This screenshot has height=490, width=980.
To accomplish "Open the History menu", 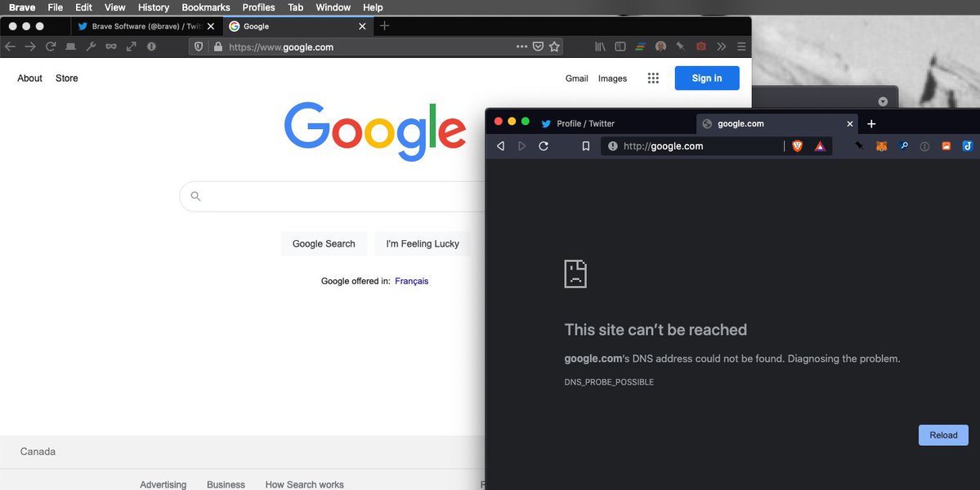I will click(x=153, y=7).
